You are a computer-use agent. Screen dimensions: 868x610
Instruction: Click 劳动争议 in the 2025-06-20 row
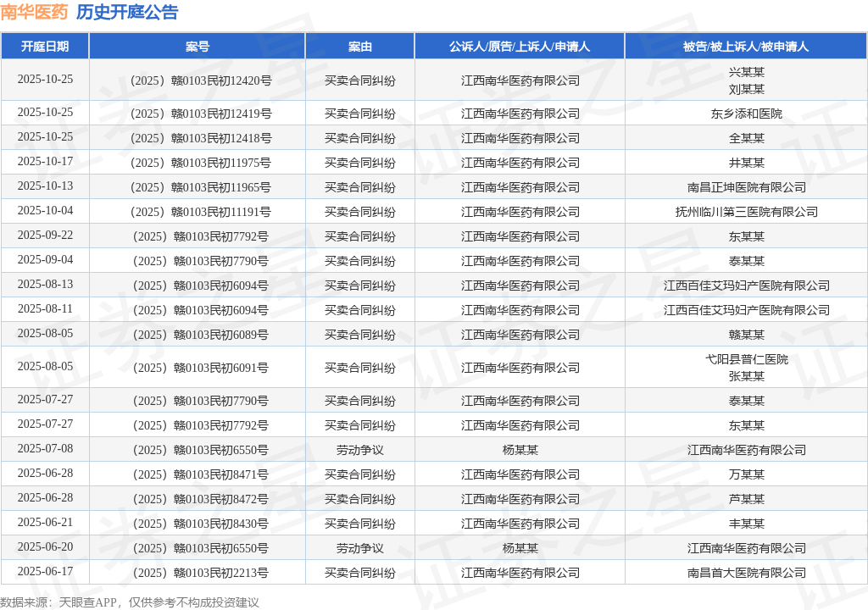(359, 548)
